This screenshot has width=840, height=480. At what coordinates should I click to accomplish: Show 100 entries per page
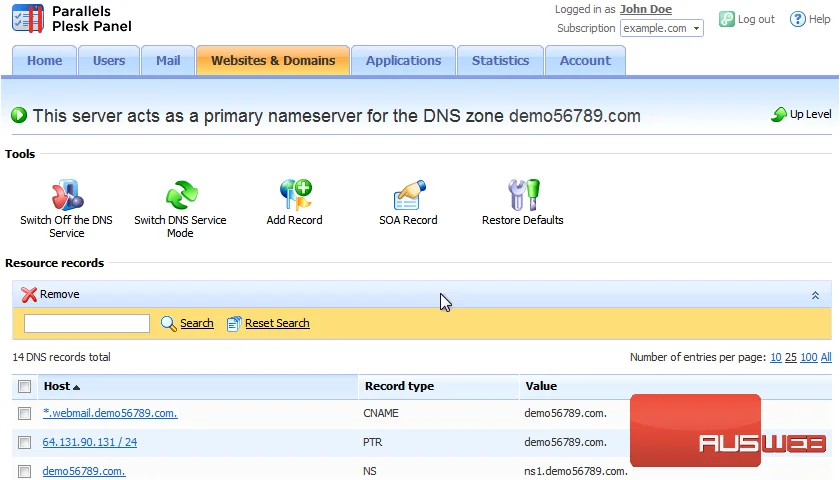[809, 357]
